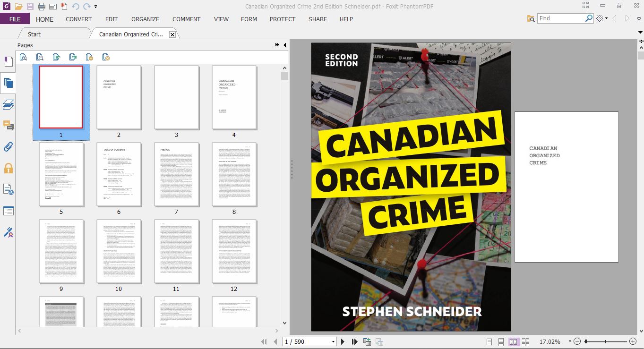This screenshot has height=349, width=644.
Task: Open the Digital Signatures panel in sidebar
Action: 8,232
